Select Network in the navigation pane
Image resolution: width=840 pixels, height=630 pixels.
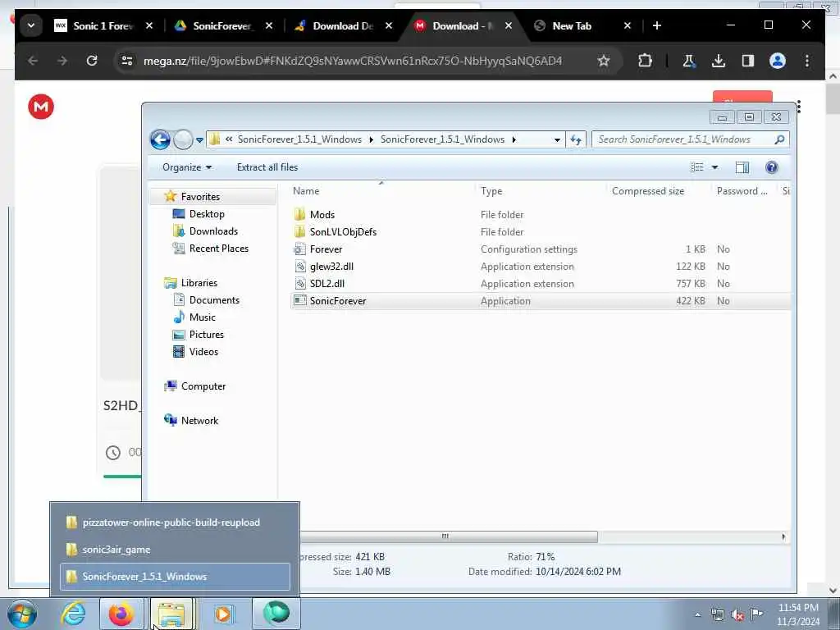(x=199, y=421)
